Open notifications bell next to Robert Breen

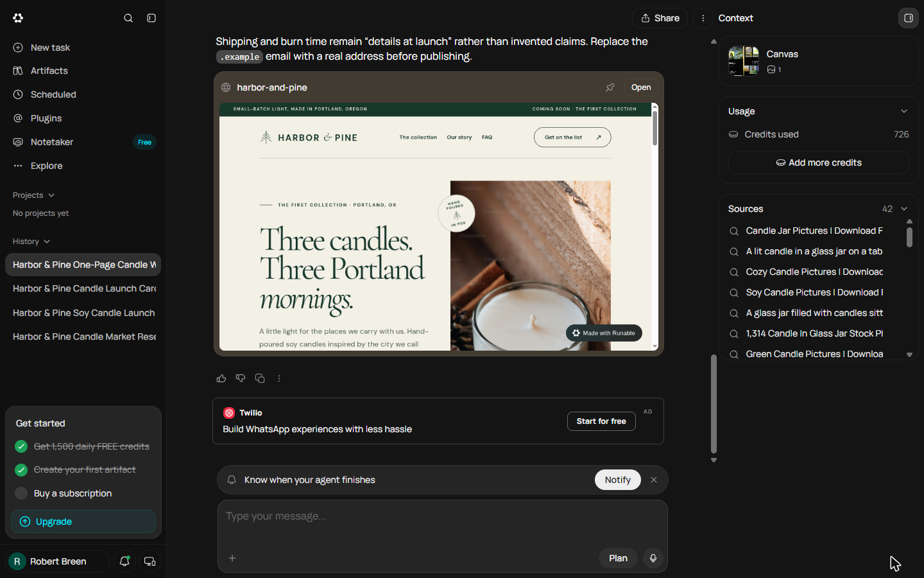click(124, 561)
